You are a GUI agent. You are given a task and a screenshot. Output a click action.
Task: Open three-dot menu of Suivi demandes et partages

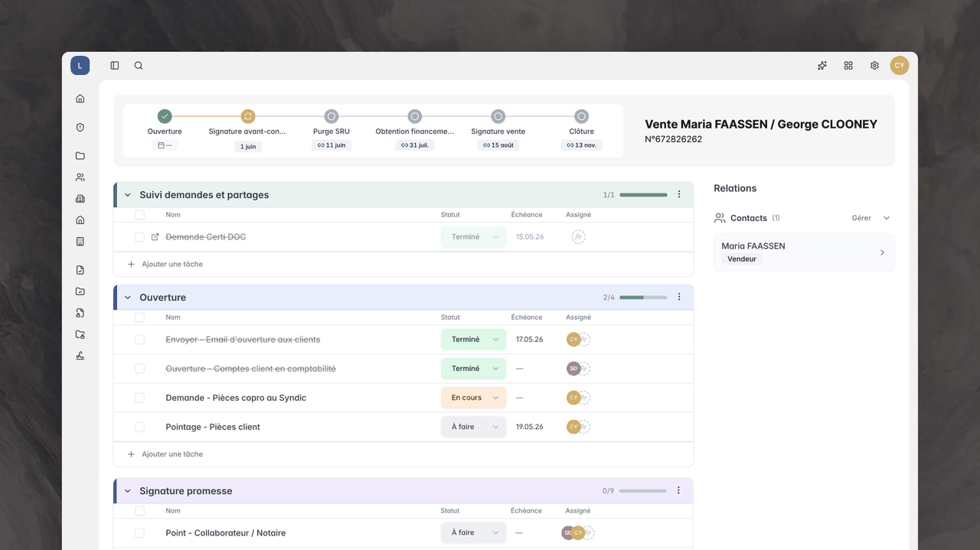[x=679, y=194]
